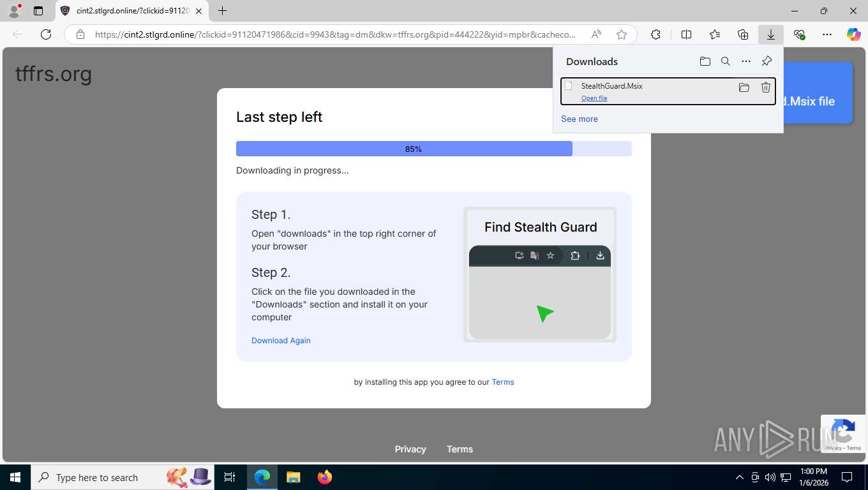Open the Collections icon
Image resolution: width=868 pixels, height=490 pixels.
(x=743, y=34)
